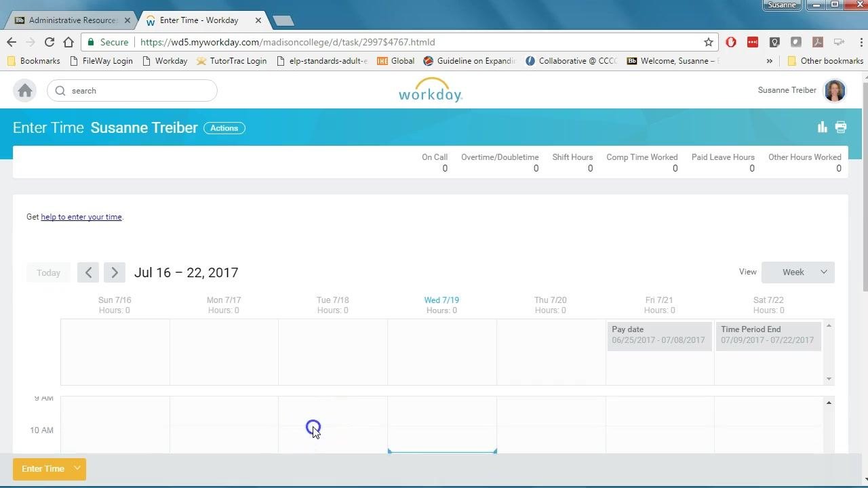The image size is (868, 488).
Task: Advance to the next week with right arrow
Action: tap(115, 272)
